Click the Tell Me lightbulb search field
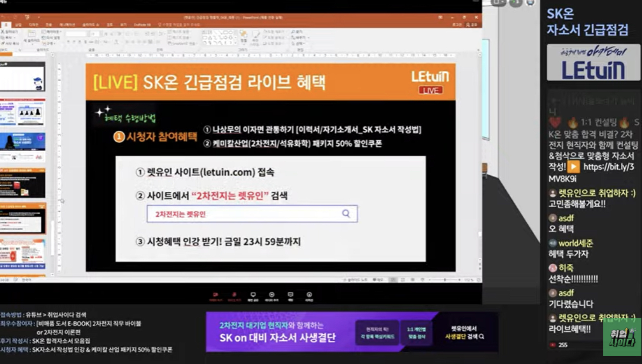Image resolution: width=642 pixels, height=364 pixels. 179,25
